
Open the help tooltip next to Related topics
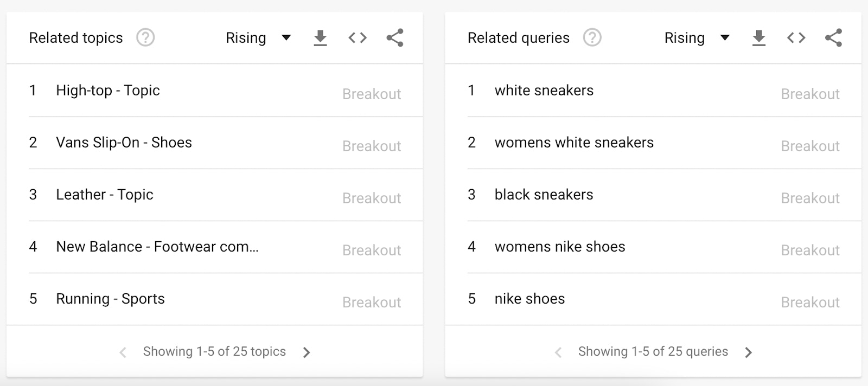click(145, 37)
